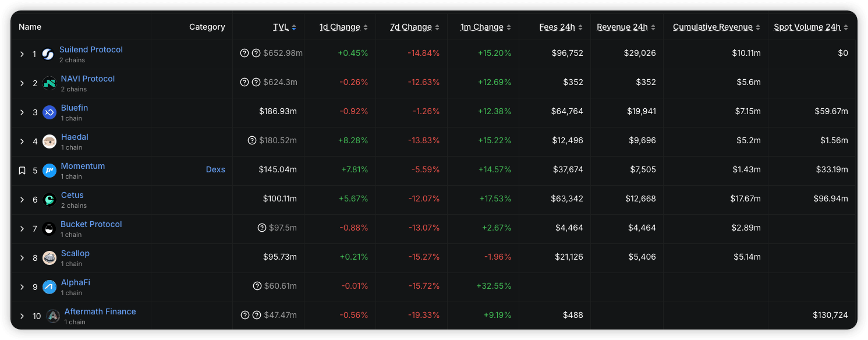Sort by the Cumulative Revenue column header

pos(713,27)
